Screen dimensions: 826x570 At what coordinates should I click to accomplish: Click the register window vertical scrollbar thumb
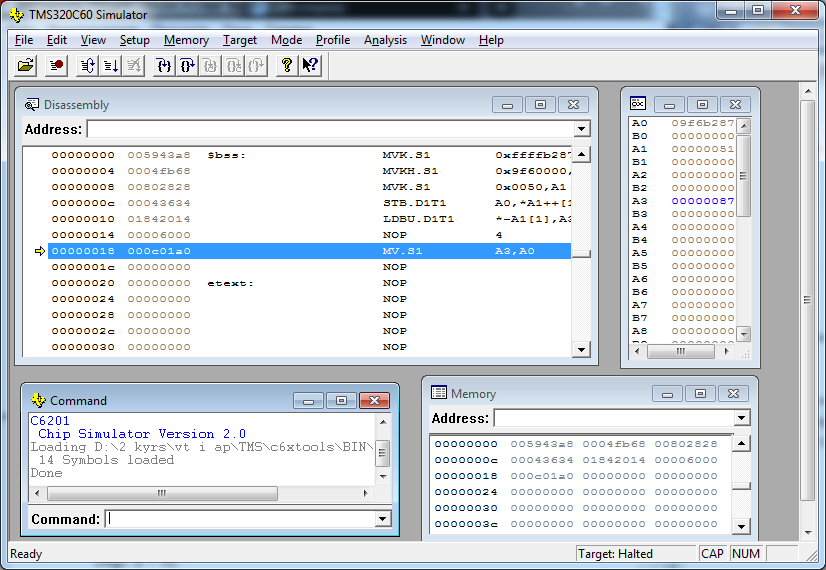pos(743,175)
